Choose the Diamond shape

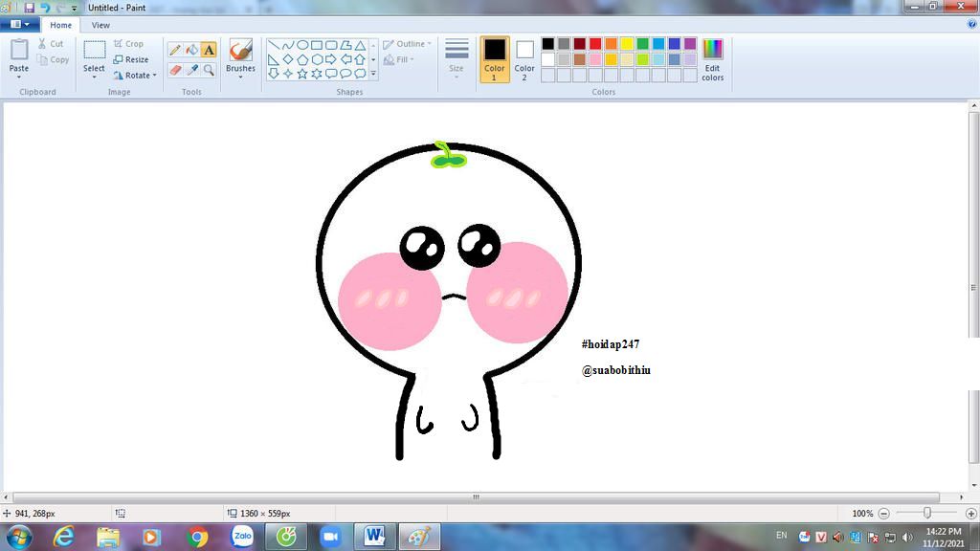point(287,60)
